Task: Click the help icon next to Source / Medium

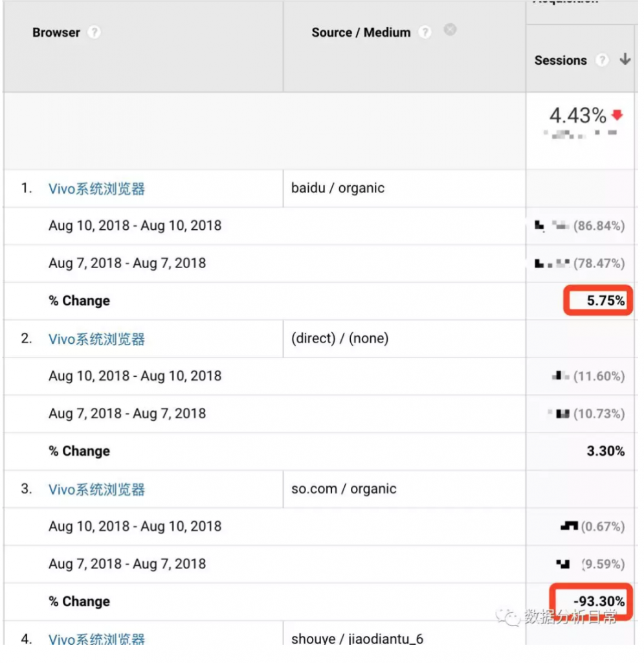Action: pyautogui.click(x=425, y=32)
